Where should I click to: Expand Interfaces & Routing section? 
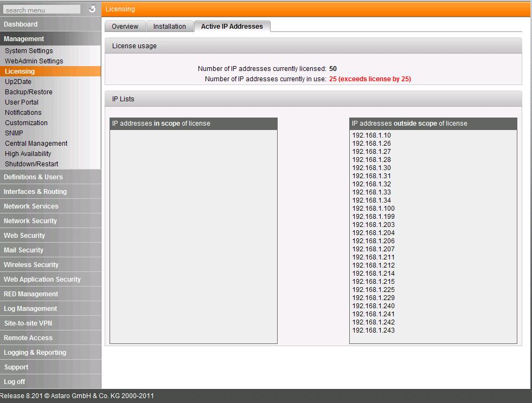coord(35,192)
